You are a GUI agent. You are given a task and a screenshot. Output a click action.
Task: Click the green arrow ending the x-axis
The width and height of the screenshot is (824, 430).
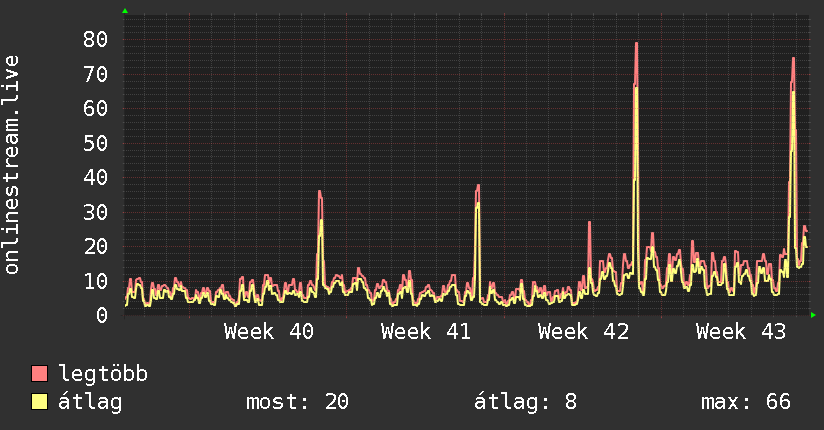(813, 315)
